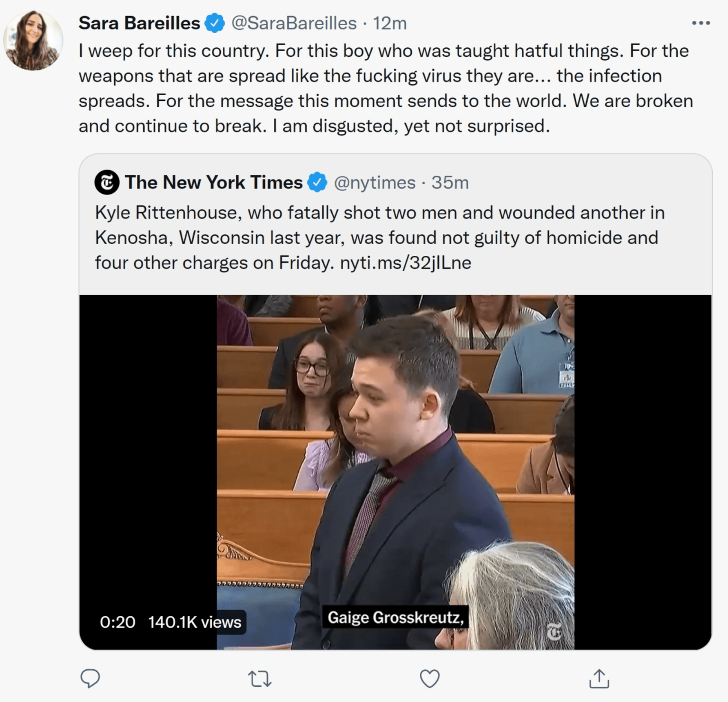This screenshot has height=702, width=728.
Task: Like the tweet with the heart icon
Action: point(429,678)
